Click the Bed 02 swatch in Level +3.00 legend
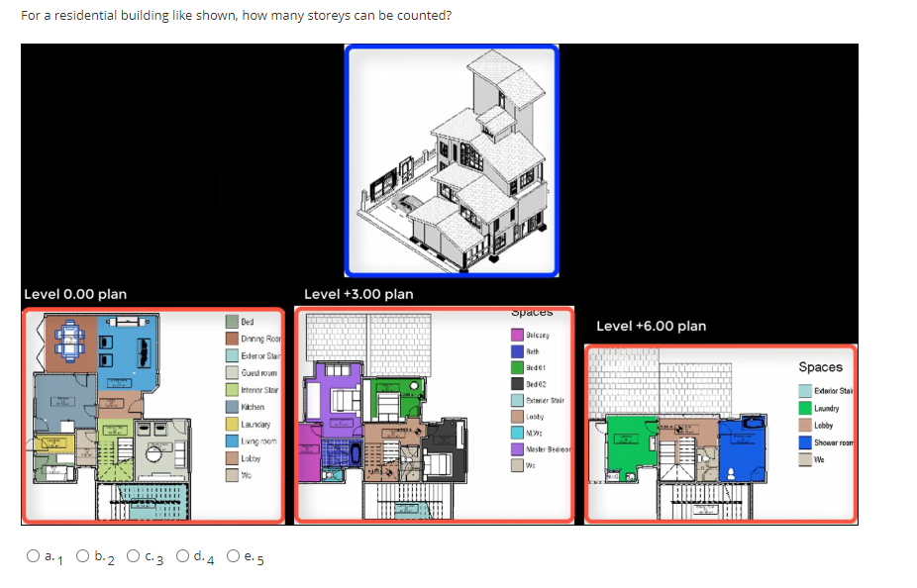The image size is (917, 588). [517, 385]
